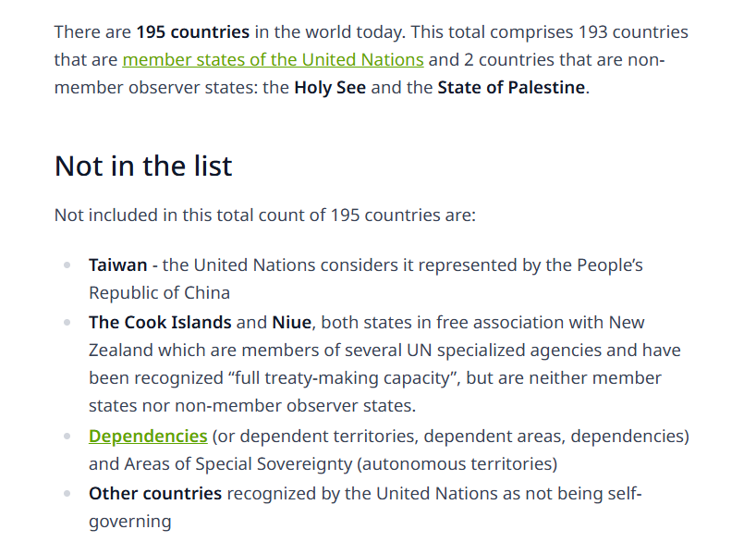Open the Dependencies link

[148, 437]
